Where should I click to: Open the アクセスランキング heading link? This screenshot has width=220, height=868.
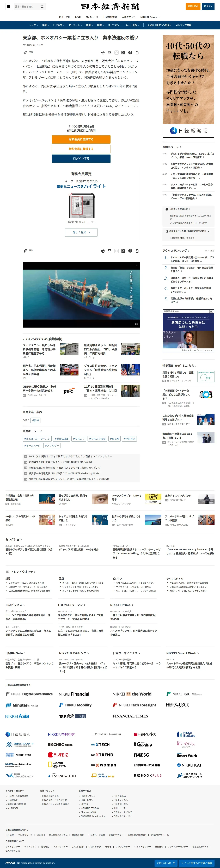click(x=176, y=251)
